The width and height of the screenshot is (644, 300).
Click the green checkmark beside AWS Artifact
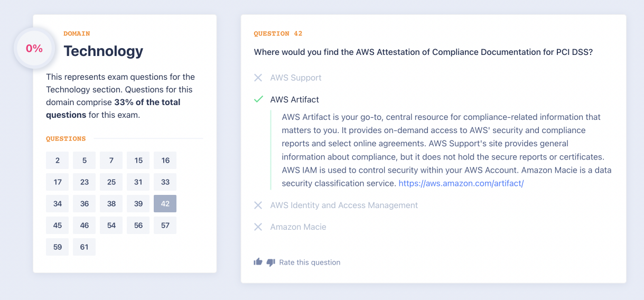[x=258, y=99]
